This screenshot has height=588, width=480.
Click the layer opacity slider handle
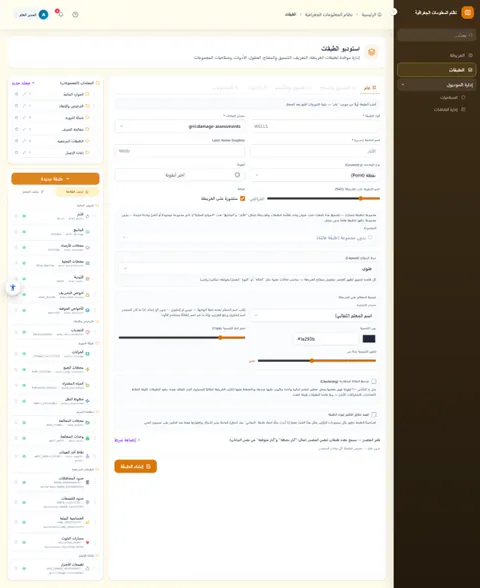coord(360,198)
